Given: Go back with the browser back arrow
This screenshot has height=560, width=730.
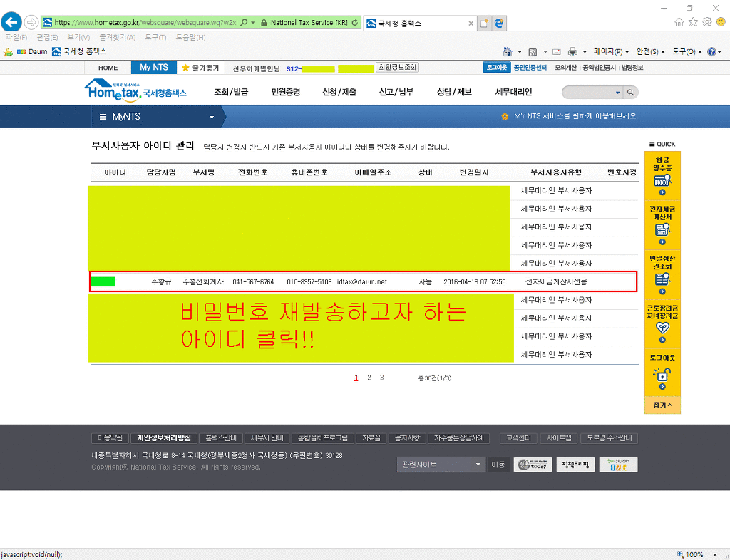Looking at the screenshot, I should click(11, 22).
